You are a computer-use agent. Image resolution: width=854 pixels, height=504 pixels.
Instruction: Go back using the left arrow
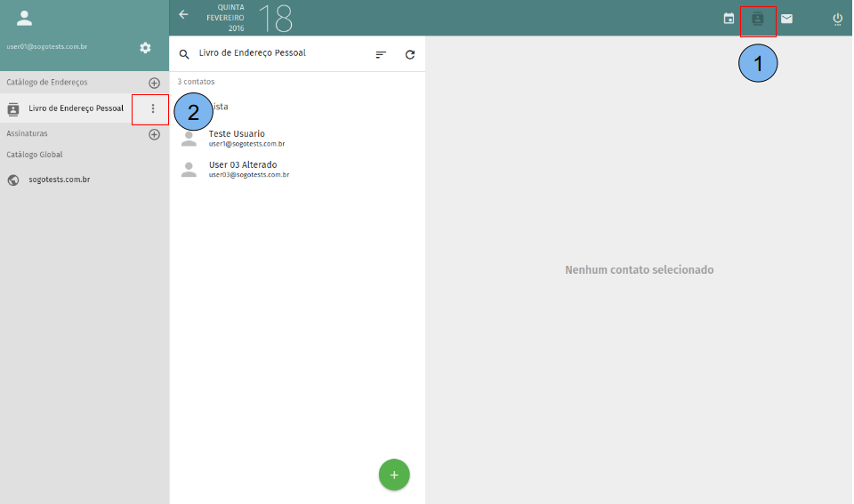(x=184, y=14)
